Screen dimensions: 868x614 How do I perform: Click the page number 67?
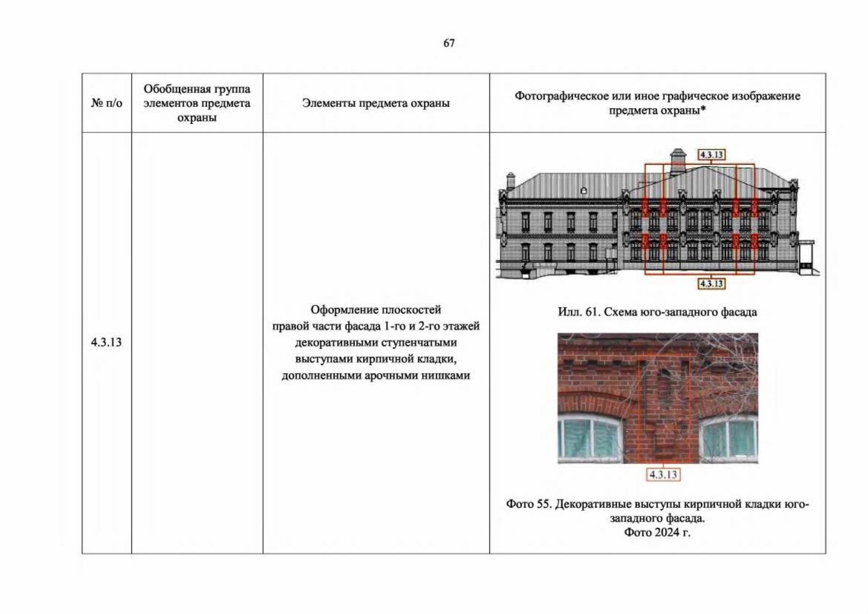[449, 43]
